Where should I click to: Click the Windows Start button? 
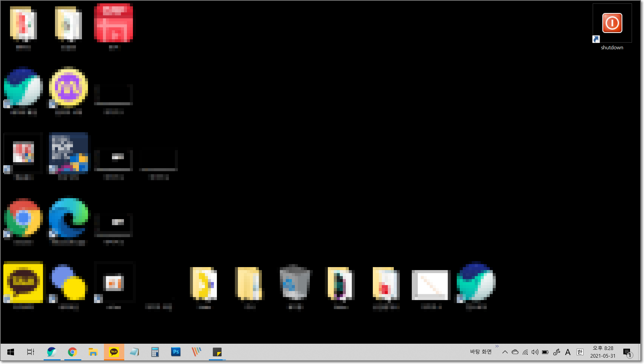point(11,352)
